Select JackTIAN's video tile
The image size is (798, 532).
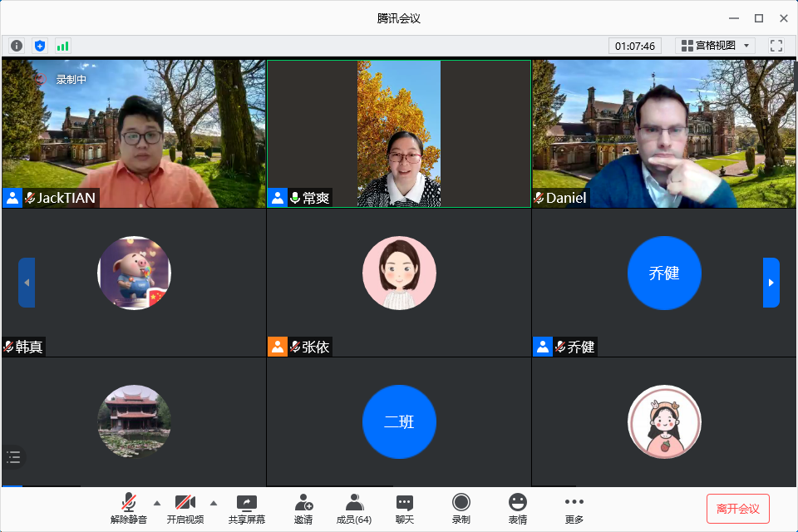click(x=134, y=133)
